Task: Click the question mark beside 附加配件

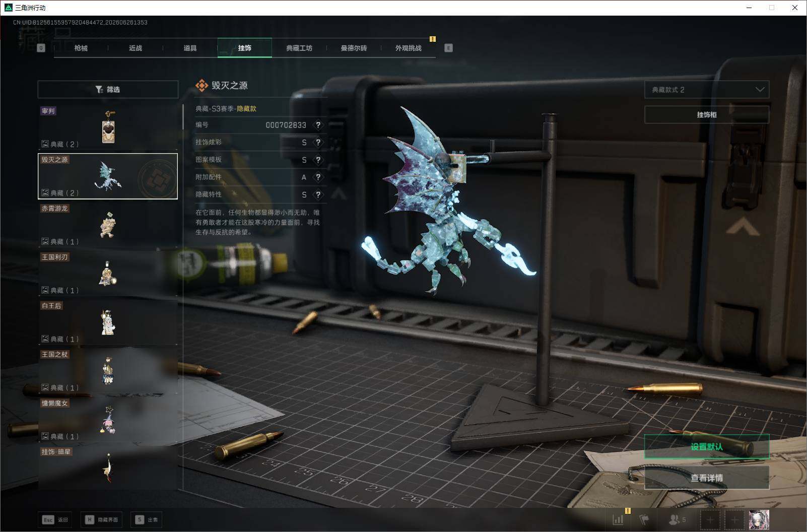Action: (x=318, y=177)
